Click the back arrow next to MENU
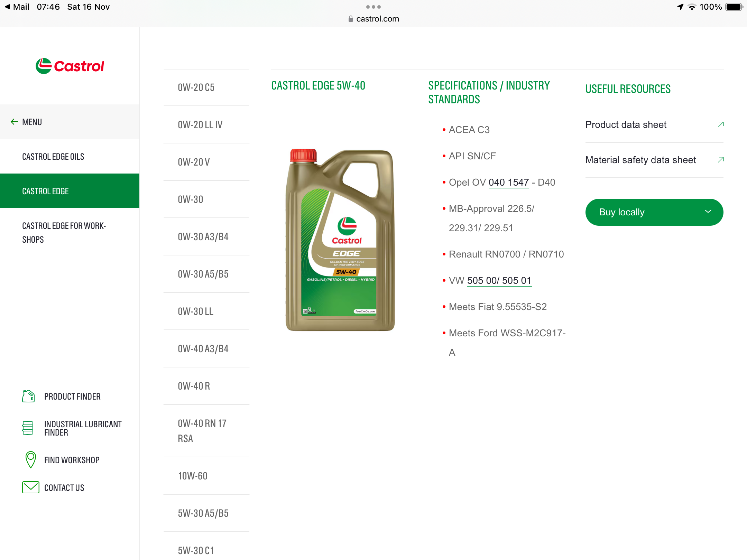This screenshot has height=560, width=747. [14, 122]
